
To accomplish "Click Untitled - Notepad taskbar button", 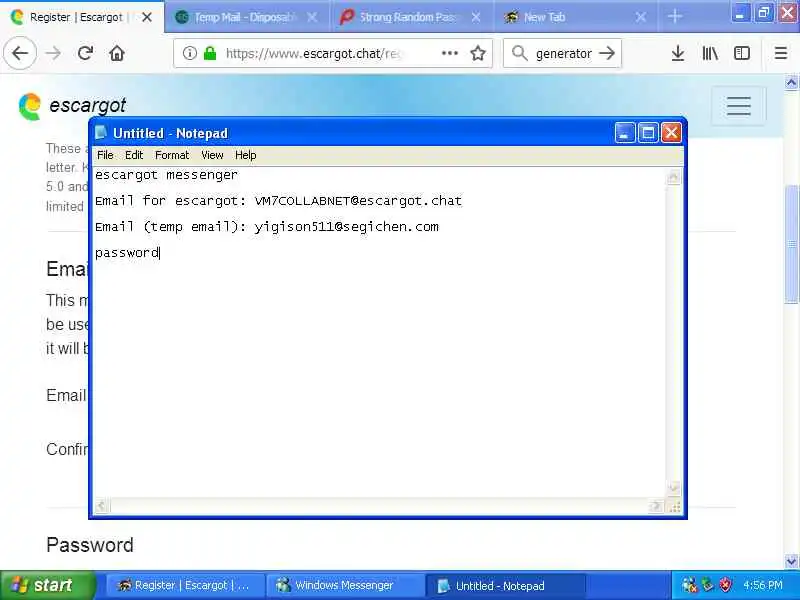I will pyautogui.click(x=505, y=585).
